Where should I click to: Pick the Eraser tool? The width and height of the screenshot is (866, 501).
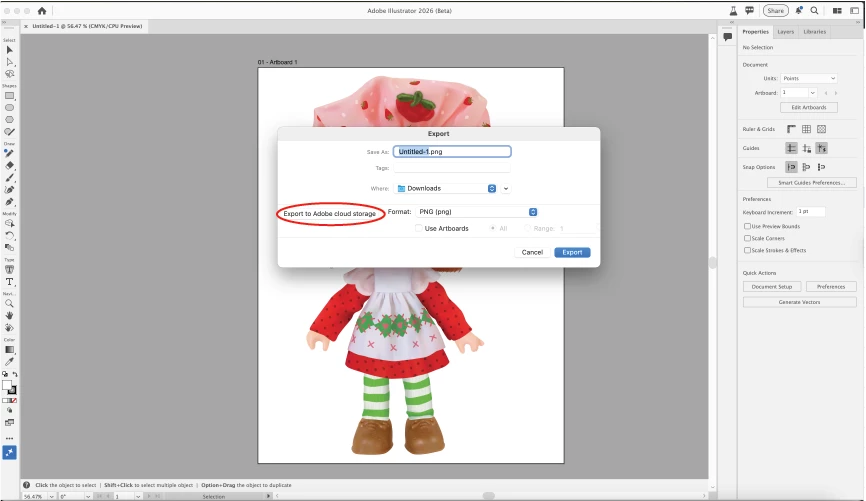click(9, 165)
